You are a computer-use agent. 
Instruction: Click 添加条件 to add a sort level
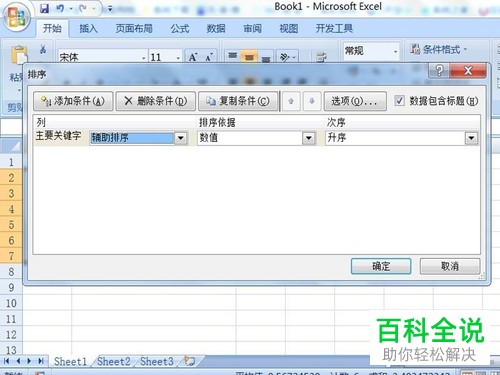click(73, 101)
